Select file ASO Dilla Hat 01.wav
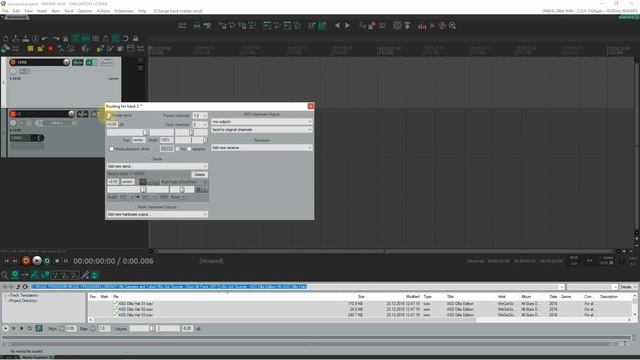640x360 pixels. pos(136,304)
